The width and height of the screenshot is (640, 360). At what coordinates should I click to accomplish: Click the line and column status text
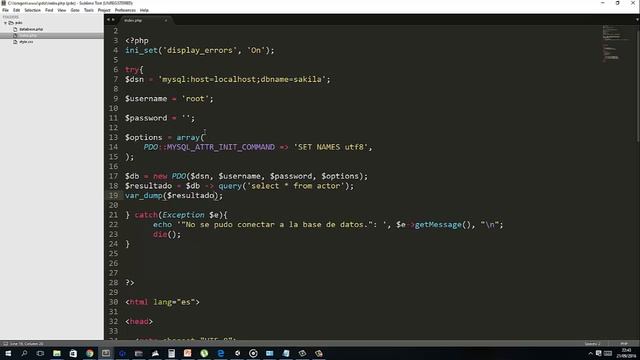[x=27, y=344]
